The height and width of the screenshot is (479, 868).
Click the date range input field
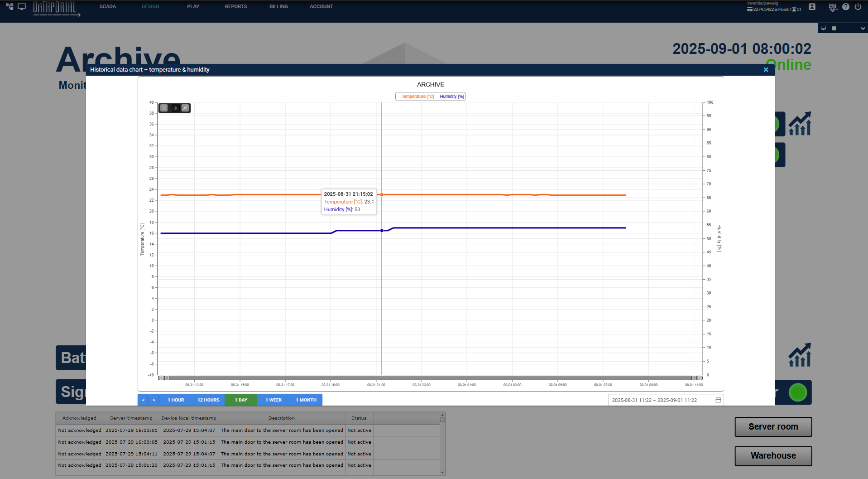pos(666,400)
